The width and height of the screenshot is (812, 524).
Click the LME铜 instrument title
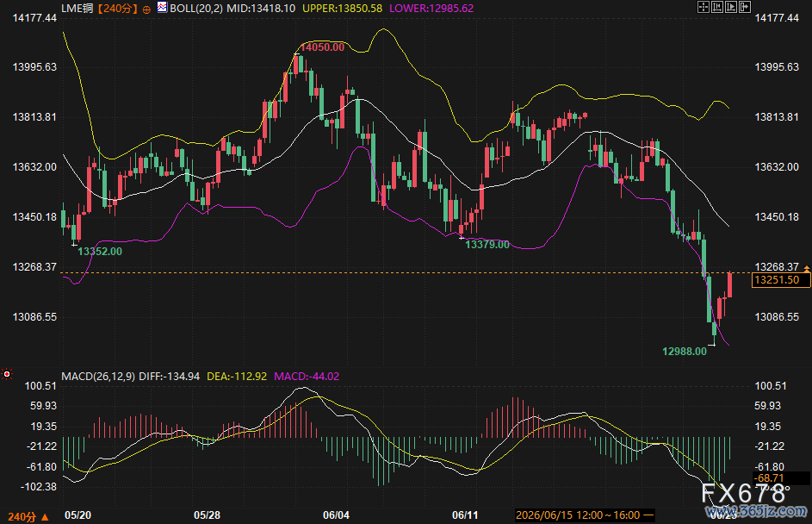click(x=77, y=9)
